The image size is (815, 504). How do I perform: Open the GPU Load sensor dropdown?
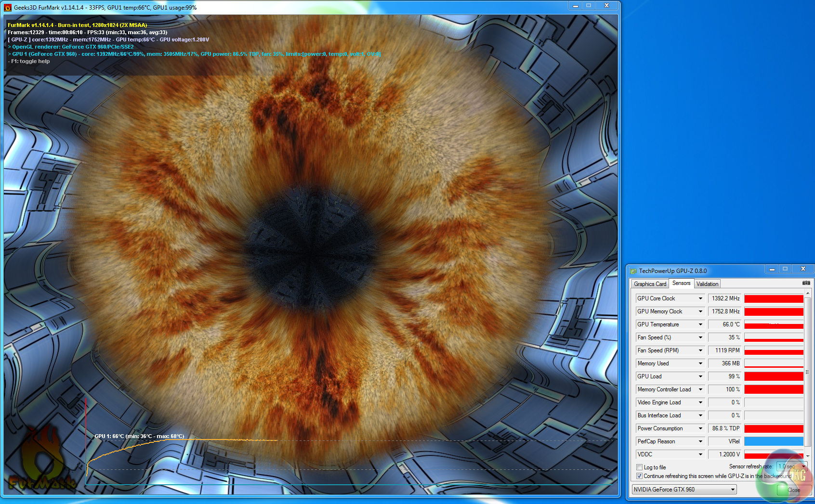coord(700,376)
